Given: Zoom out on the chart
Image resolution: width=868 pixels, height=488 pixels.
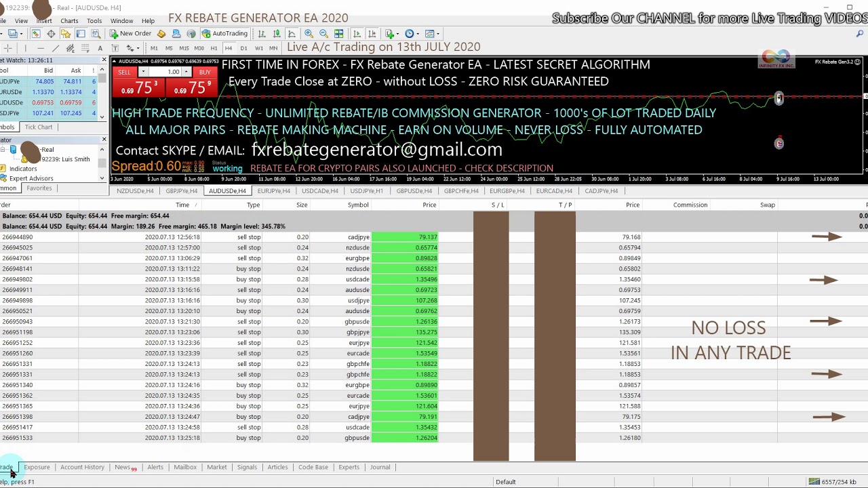Looking at the screenshot, I should 323,33.
